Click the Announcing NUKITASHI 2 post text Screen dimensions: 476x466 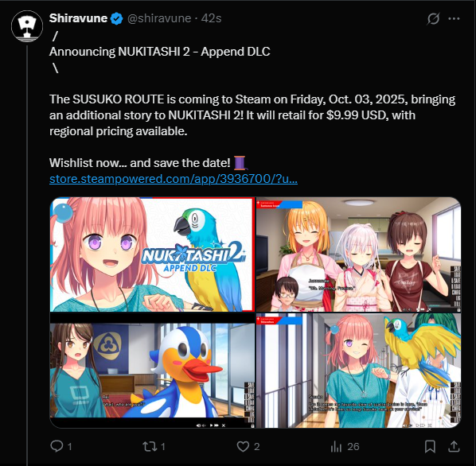[160, 52]
